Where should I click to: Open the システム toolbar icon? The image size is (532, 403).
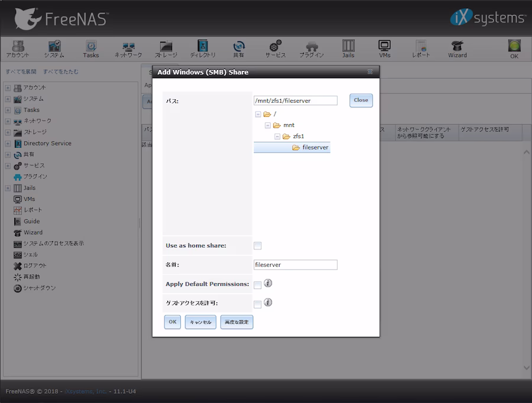click(54, 49)
